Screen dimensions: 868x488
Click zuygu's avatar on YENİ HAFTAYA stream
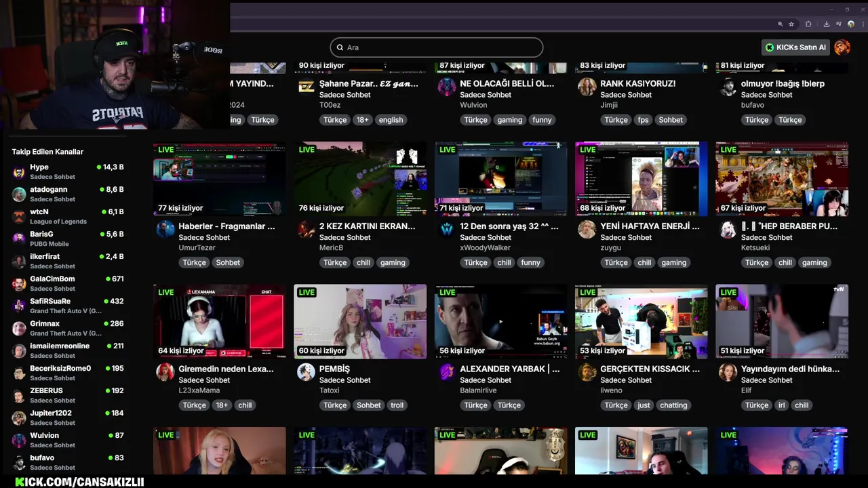tap(587, 229)
